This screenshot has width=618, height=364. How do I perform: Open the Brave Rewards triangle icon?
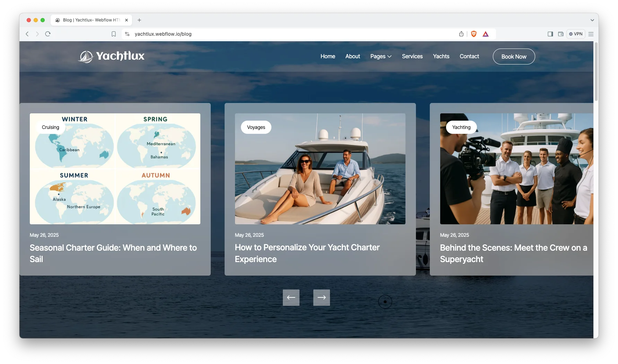point(486,34)
